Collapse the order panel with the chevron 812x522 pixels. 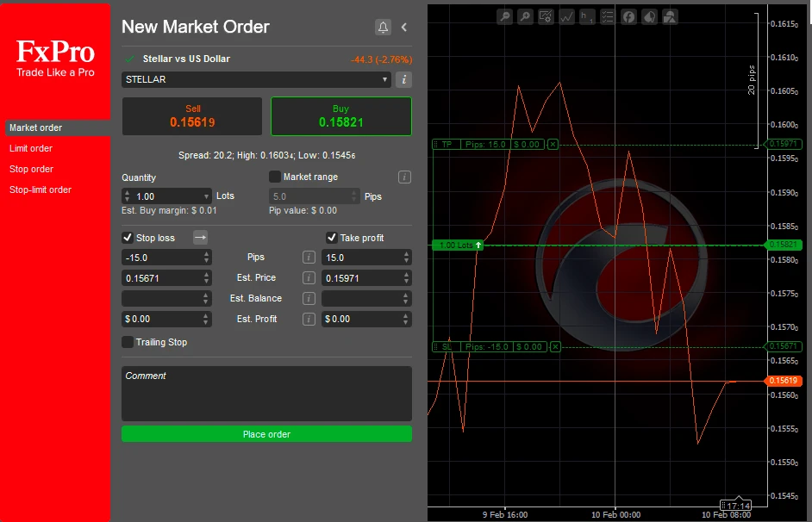click(403, 27)
